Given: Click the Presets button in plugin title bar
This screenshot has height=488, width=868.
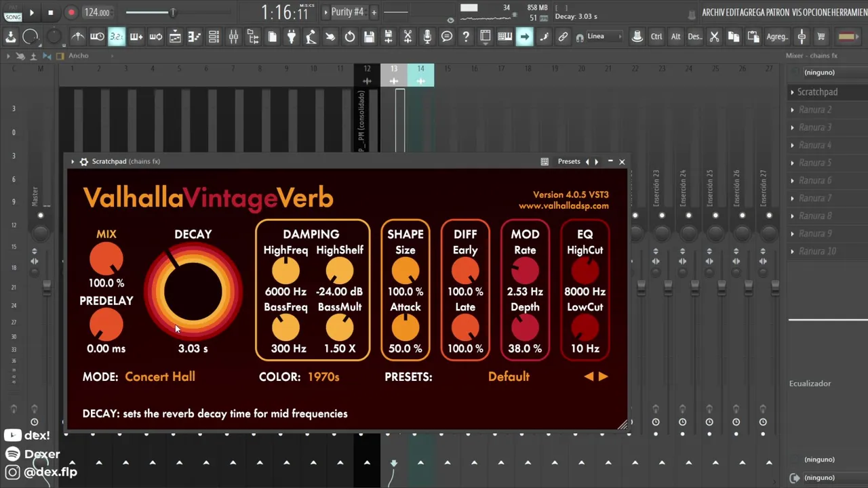Looking at the screenshot, I should [x=569, y=161].
